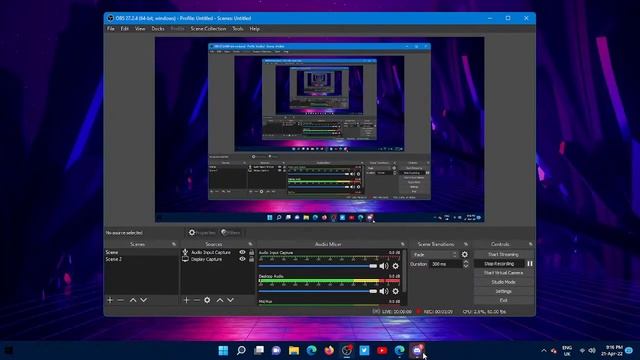Open the Properties button for the source
Image resolution: width=640 pixels, height=360 pixels.
(202, 233)
